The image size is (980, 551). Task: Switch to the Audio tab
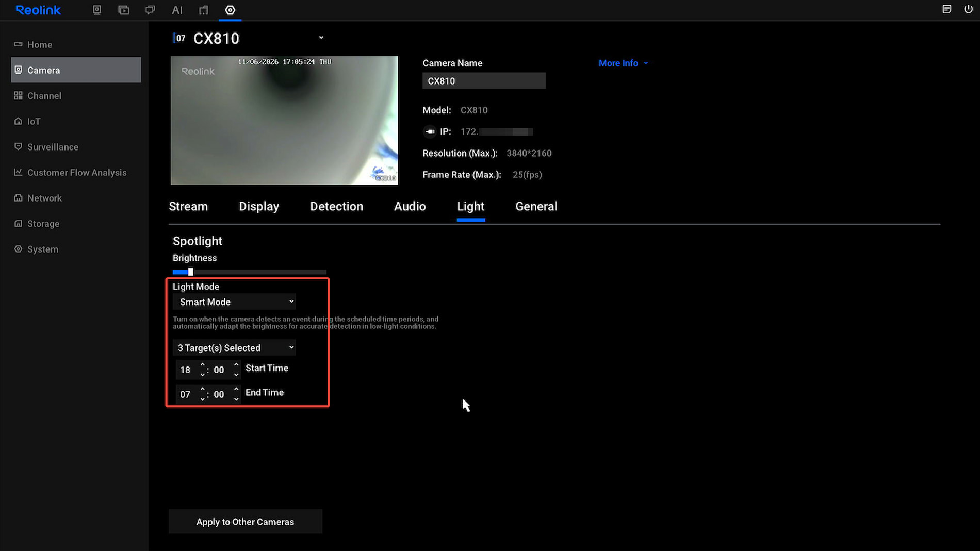410,206
